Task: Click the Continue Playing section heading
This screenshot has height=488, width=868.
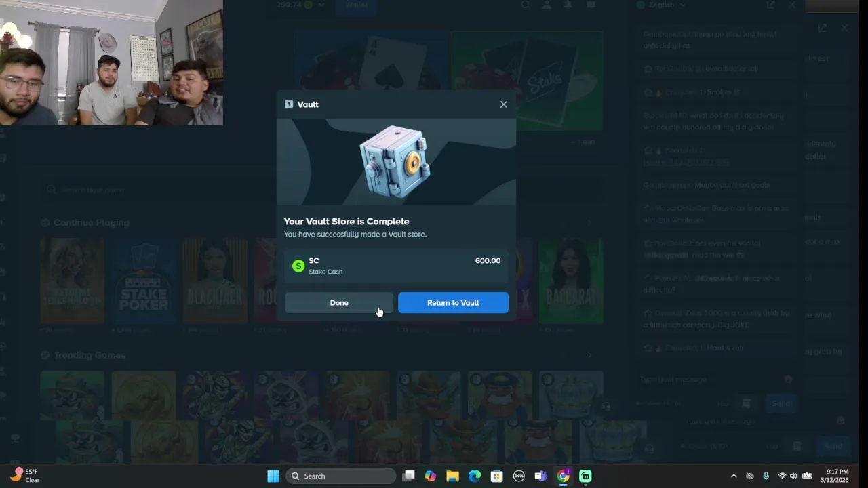Action: click(x=91, y=222)
